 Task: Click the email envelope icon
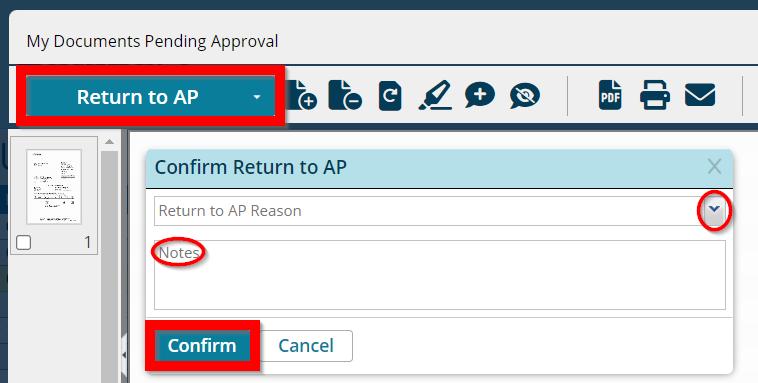coord(700,95)
